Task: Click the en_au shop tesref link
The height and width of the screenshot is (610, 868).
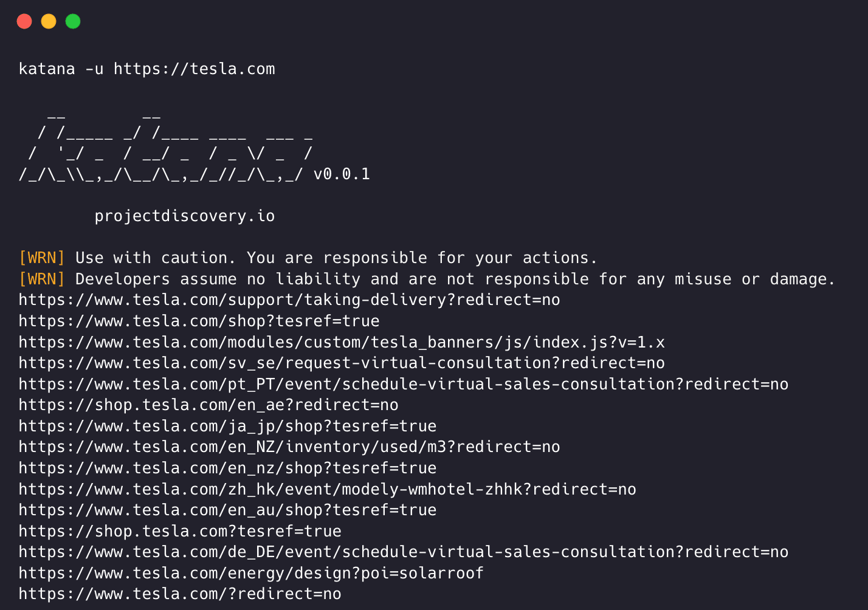Action: 227,510
